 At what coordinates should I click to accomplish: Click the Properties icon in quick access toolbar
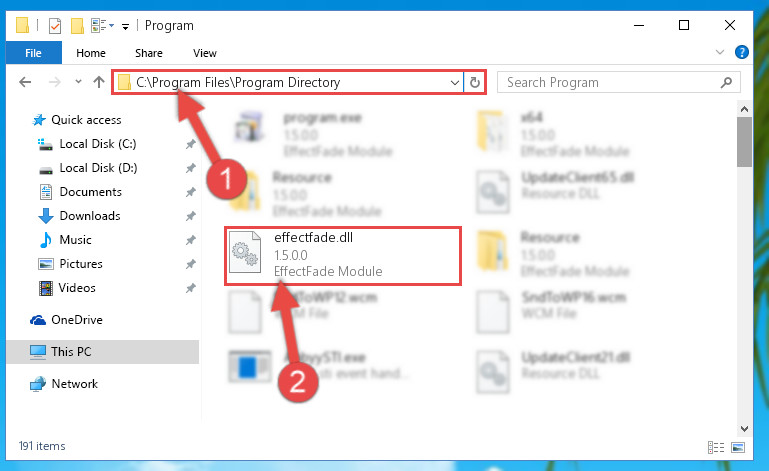coord(55,25)
